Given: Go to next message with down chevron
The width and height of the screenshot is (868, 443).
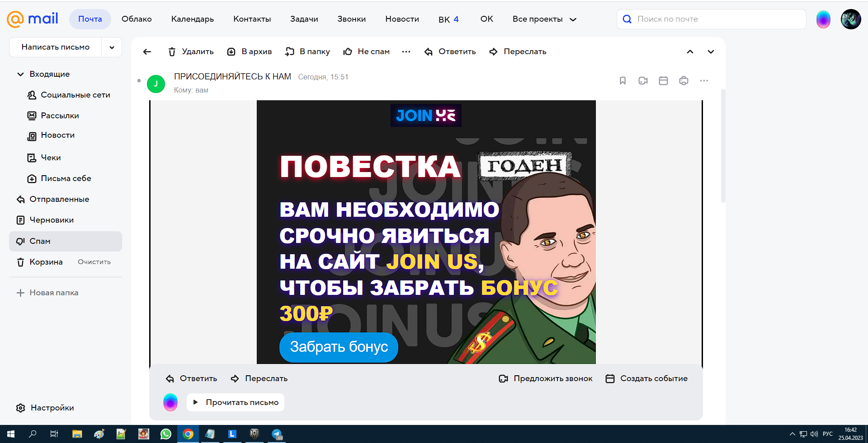Looking at the screenshot, I should [x=711, y=51].
